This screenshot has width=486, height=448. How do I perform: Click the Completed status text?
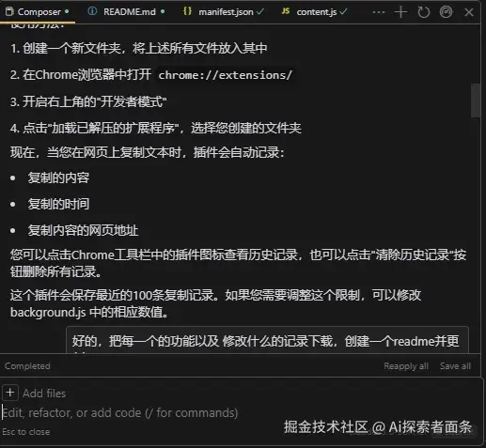(27, 366)
